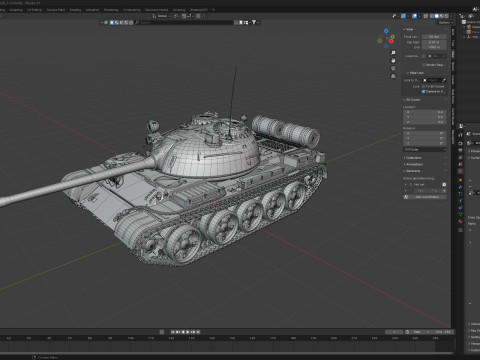Expand the Annotations panel

pos(414,164)
